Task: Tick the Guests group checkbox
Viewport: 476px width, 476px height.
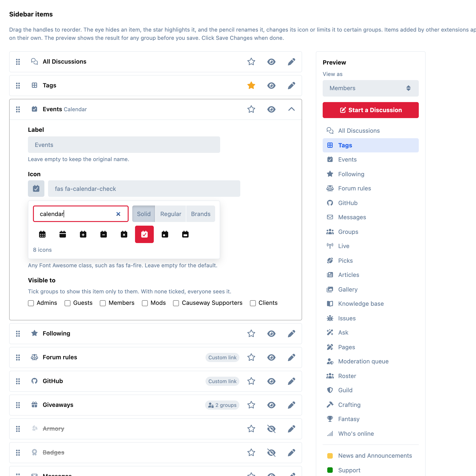Action: coord(67,303)
